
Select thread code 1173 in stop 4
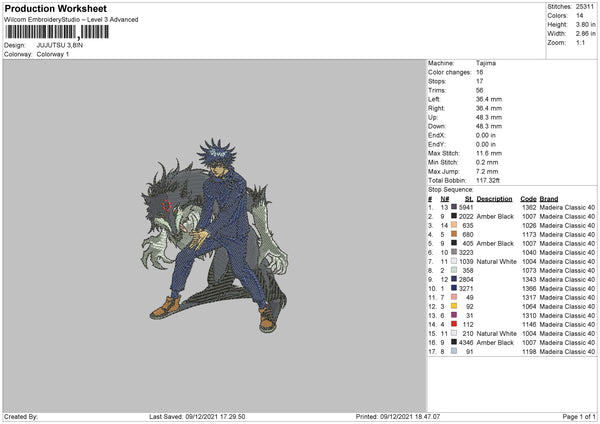[529, 235]
